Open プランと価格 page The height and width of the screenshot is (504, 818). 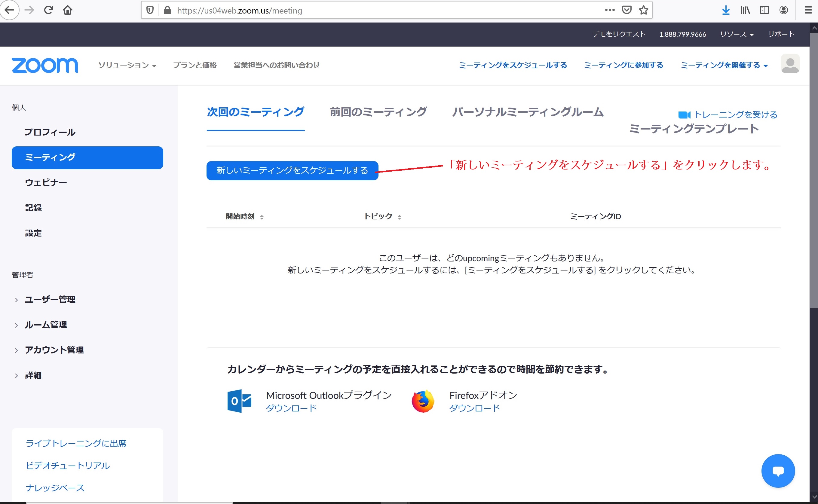[195, 65]
